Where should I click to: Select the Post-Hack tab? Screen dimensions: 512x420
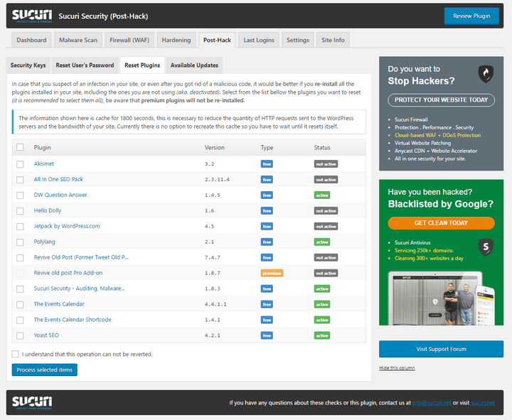217,40
